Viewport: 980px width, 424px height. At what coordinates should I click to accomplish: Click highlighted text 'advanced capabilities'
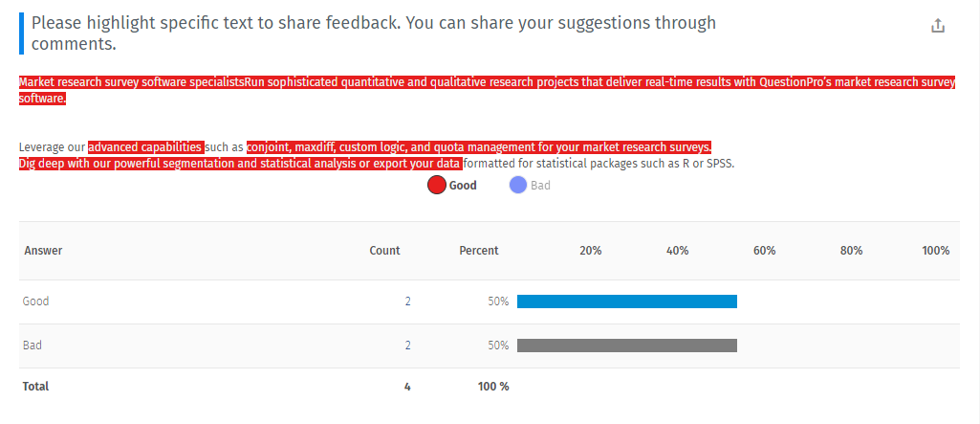(145, 147)
